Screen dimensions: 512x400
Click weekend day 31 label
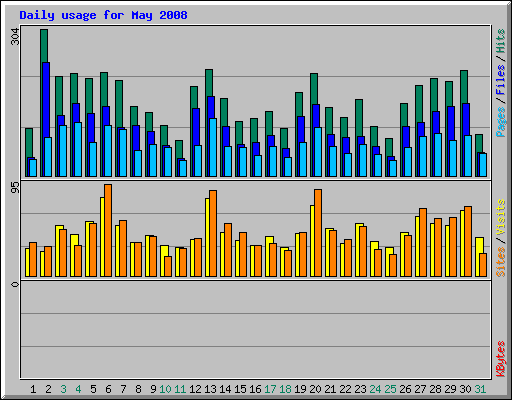(x=480, y=389)
